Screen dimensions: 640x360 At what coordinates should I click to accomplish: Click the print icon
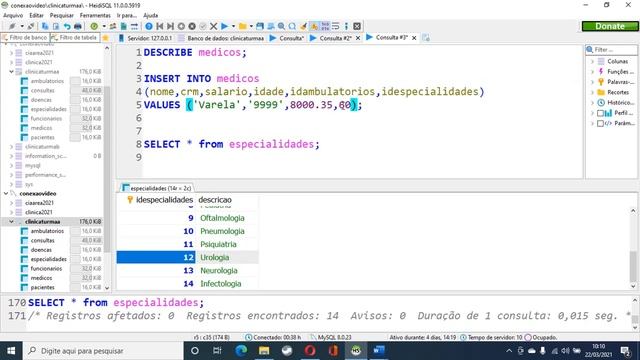[78, 26]
